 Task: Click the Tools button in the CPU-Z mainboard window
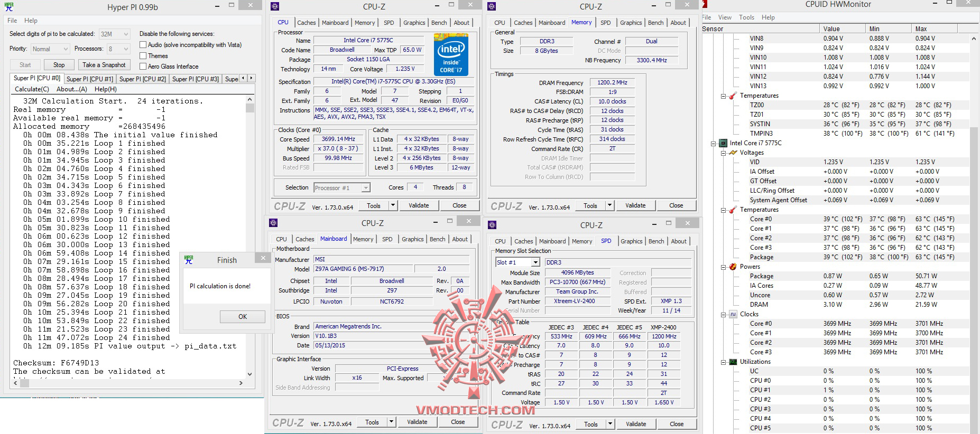click(x=372, y=422)
